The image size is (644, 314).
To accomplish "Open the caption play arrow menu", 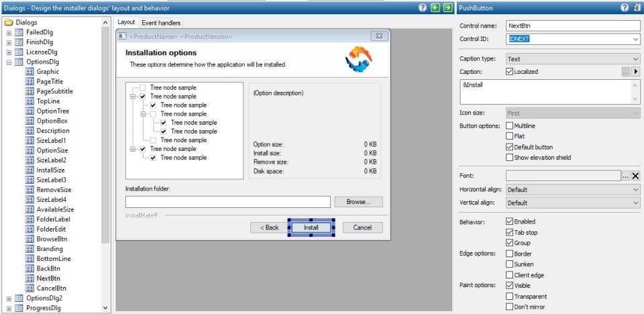I will pyautogui.click(x=636, y=72).
